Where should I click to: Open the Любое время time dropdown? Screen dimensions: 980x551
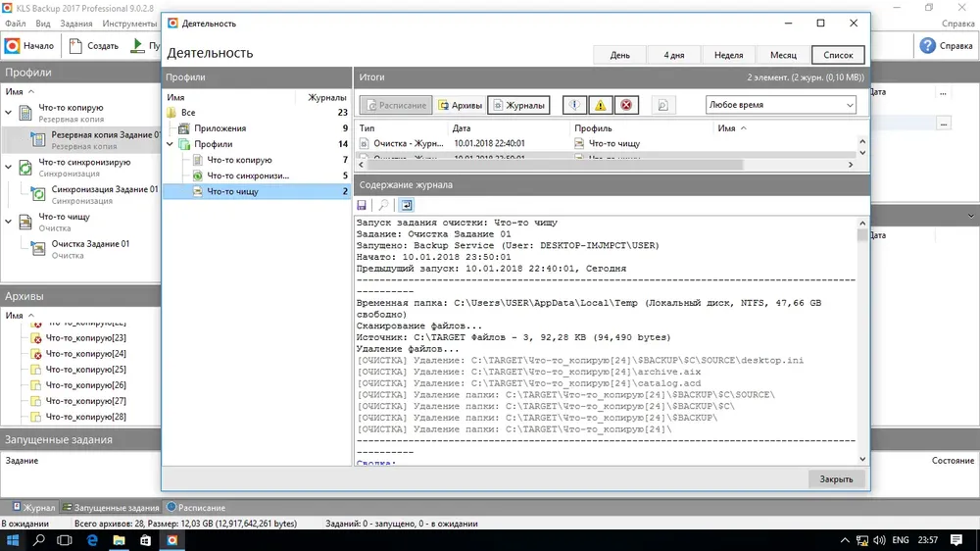point(781,105)
